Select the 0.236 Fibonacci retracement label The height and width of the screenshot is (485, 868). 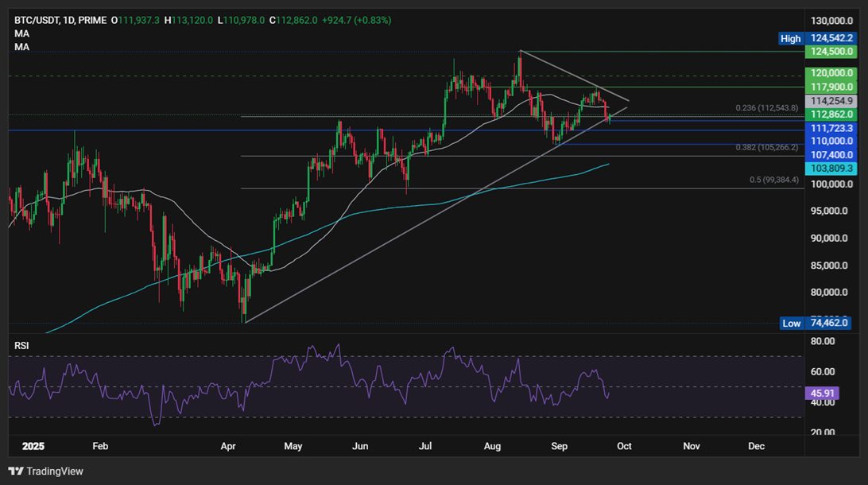point(765,106)
